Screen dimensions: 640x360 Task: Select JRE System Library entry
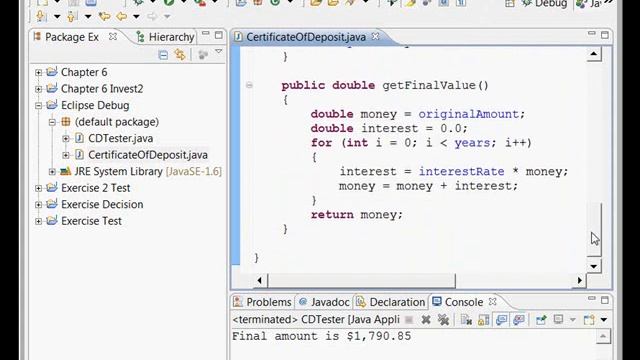(x=148, y=171)
